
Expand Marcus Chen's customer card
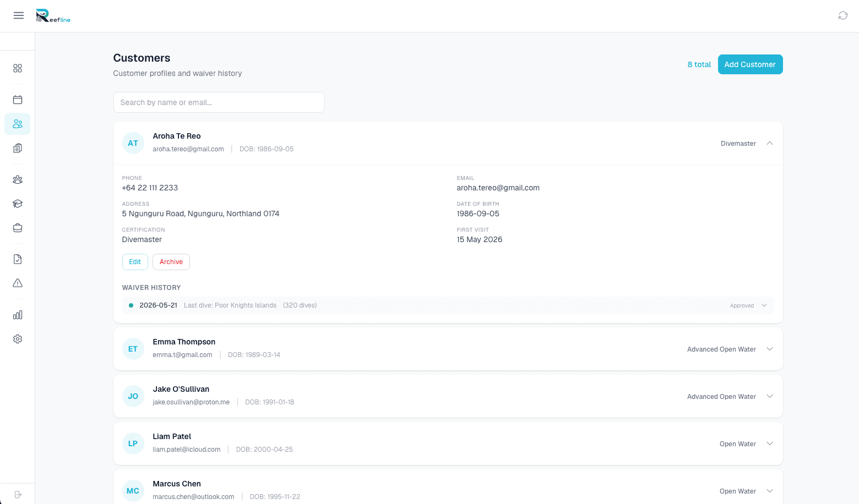coord(770,491)
